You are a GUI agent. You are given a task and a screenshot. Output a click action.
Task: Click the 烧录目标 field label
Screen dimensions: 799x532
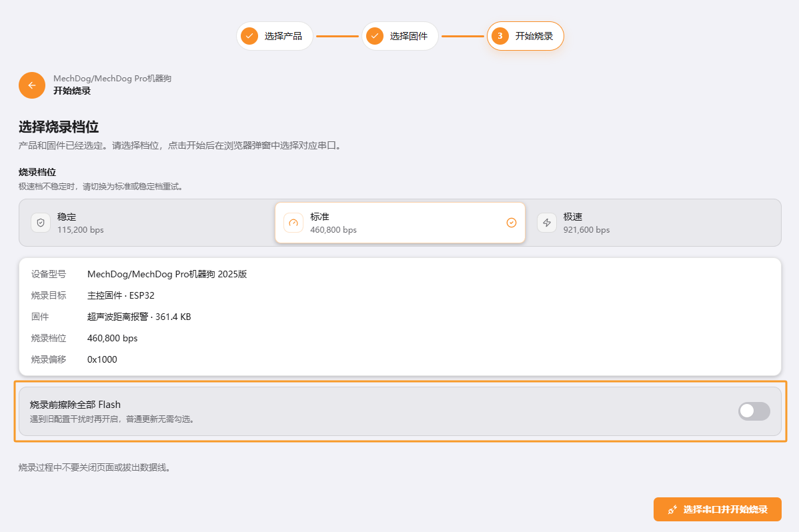tap(49, 295)
